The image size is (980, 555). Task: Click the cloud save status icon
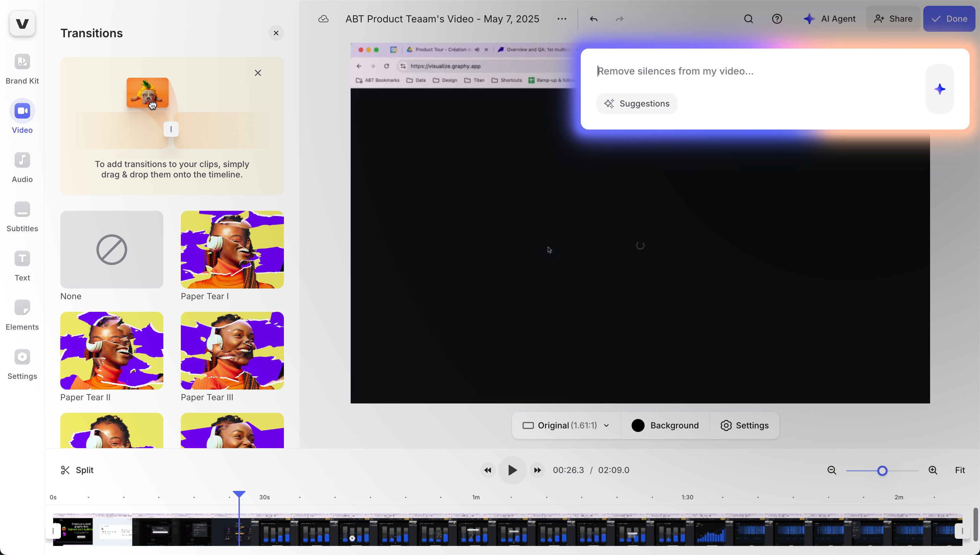tap(323, 19)
